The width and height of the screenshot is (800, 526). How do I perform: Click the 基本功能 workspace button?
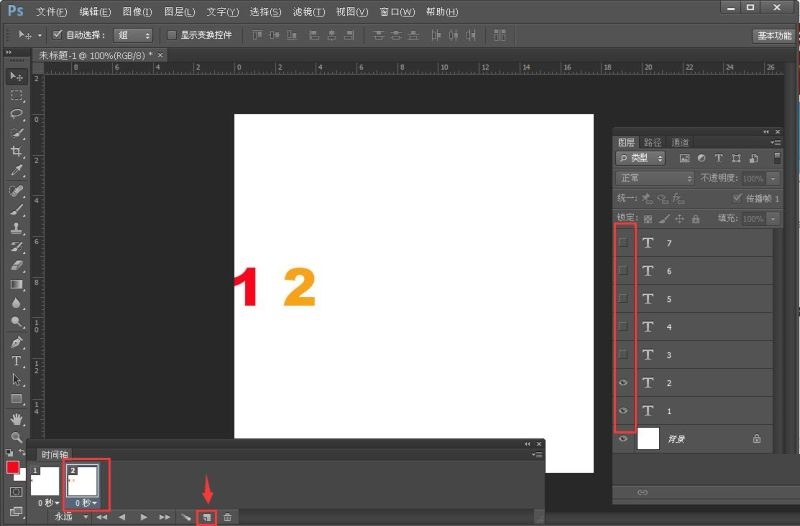(x=772, y=35)
